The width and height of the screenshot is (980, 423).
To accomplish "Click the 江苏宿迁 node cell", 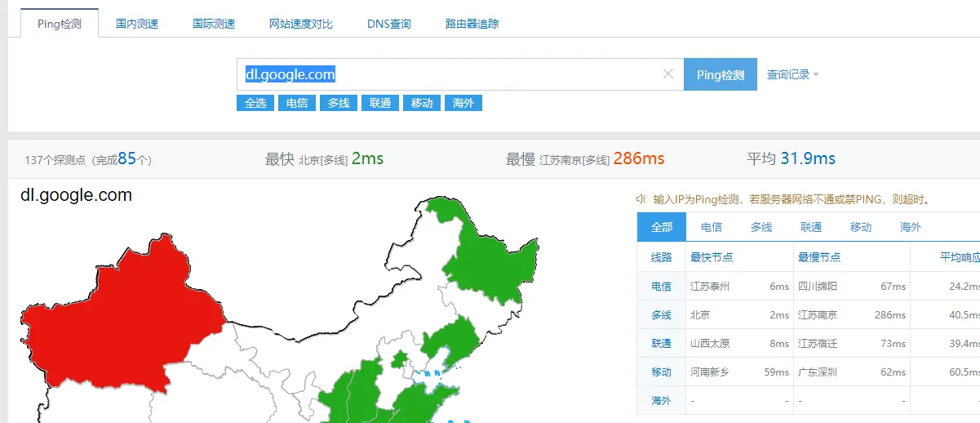I will click(819, 343).
